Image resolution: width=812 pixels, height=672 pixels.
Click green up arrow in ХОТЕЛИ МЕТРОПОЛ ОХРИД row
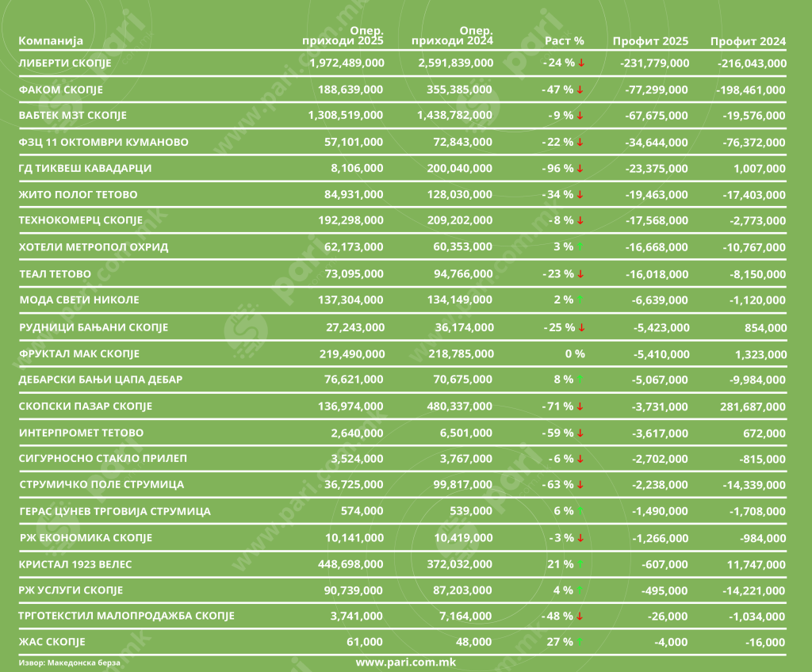[580, 246]
